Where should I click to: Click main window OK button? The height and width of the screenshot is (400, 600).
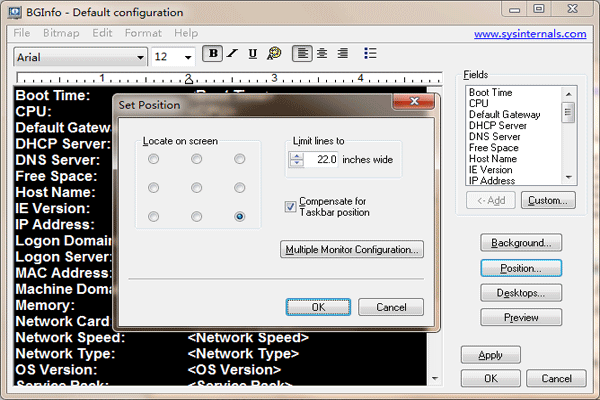pyautogui.click(x=491, y=379)
